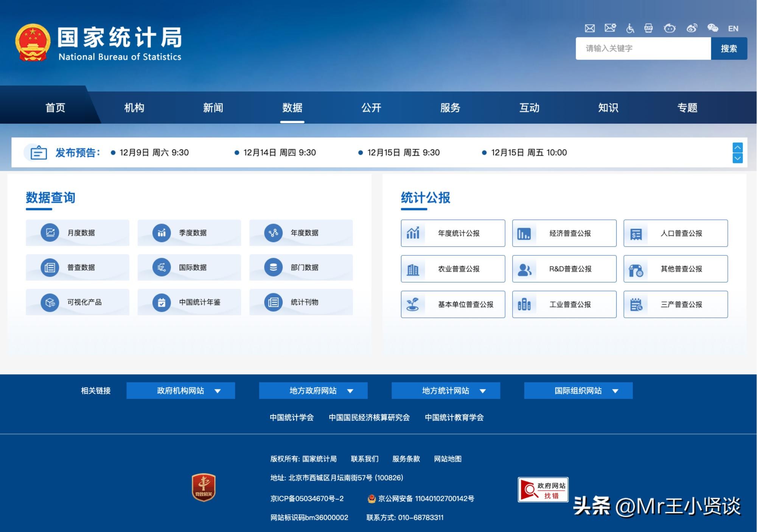Click the 政府网站找错 badge
Image resolution: width=757 pixels, height=532 pixels.
pyautogui.click(x=543, y=490)
